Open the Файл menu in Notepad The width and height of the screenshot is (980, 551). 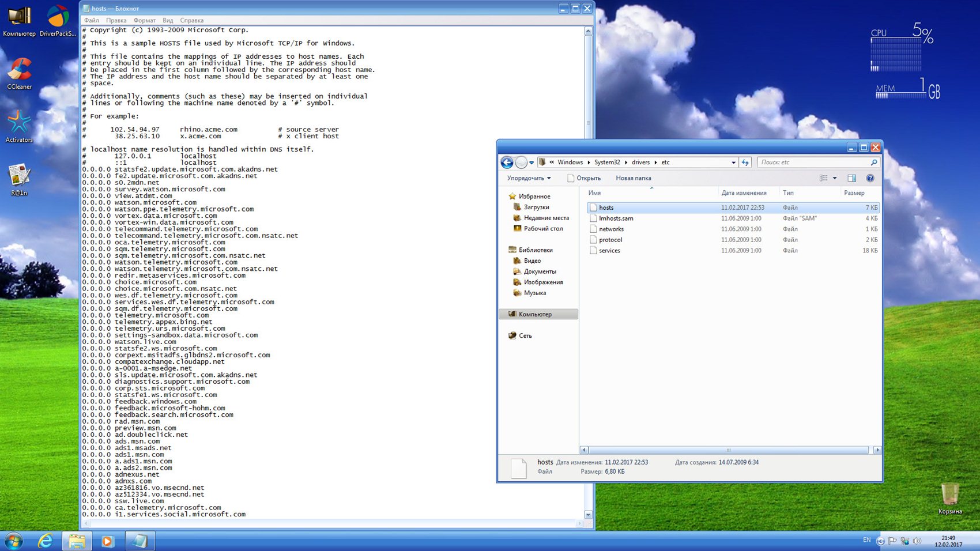pyautogui.click(x=92, y=20)
